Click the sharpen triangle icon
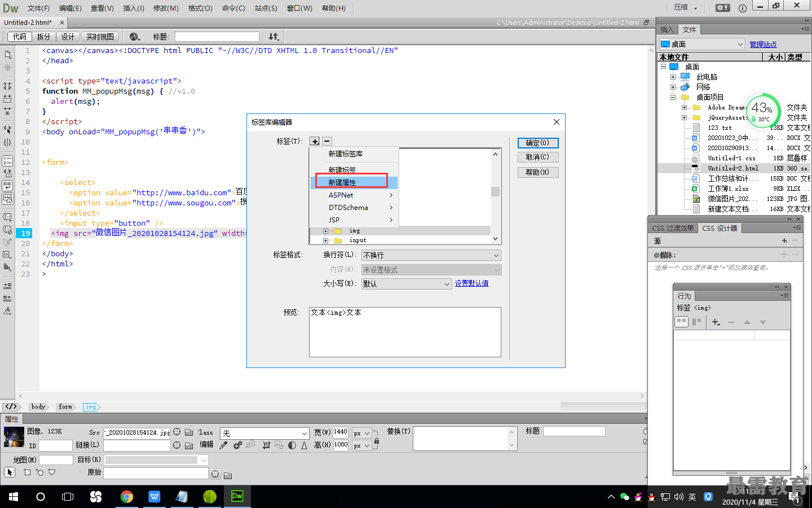Image resolution: width=812 pixels, height=508 pixels. click(304, 445)
